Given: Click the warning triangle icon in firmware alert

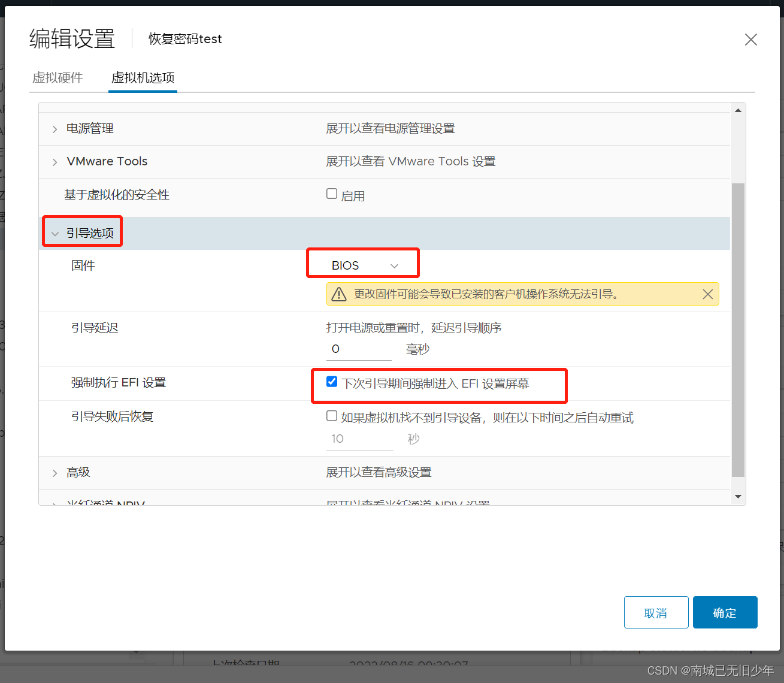Looking at the screenshot, I should click(x=339, y=294).
